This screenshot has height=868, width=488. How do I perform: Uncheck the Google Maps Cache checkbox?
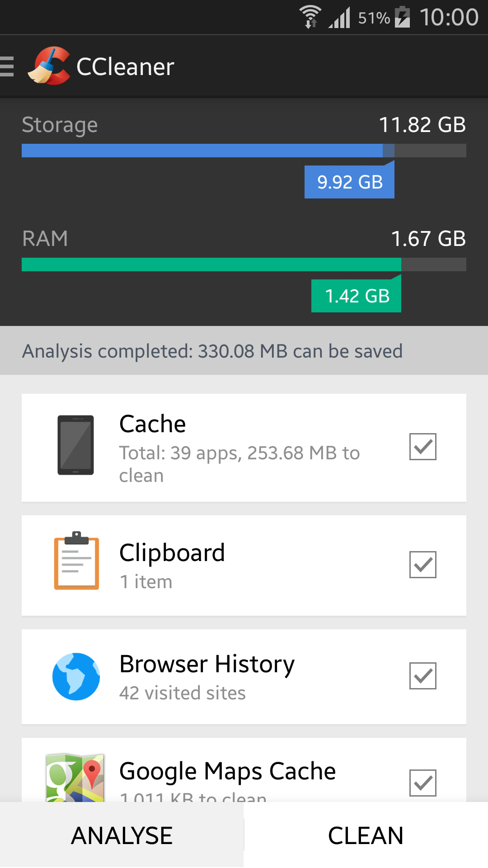[x=422, y=783]
